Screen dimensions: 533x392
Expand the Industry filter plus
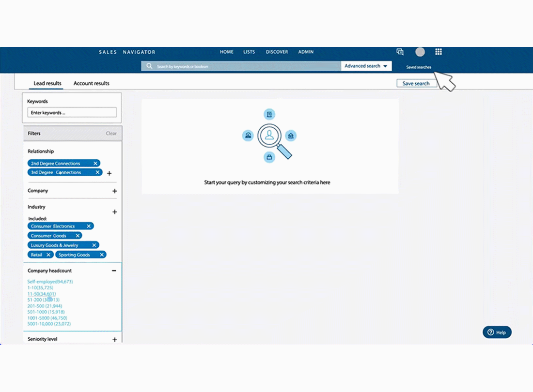tap(114, 212)
